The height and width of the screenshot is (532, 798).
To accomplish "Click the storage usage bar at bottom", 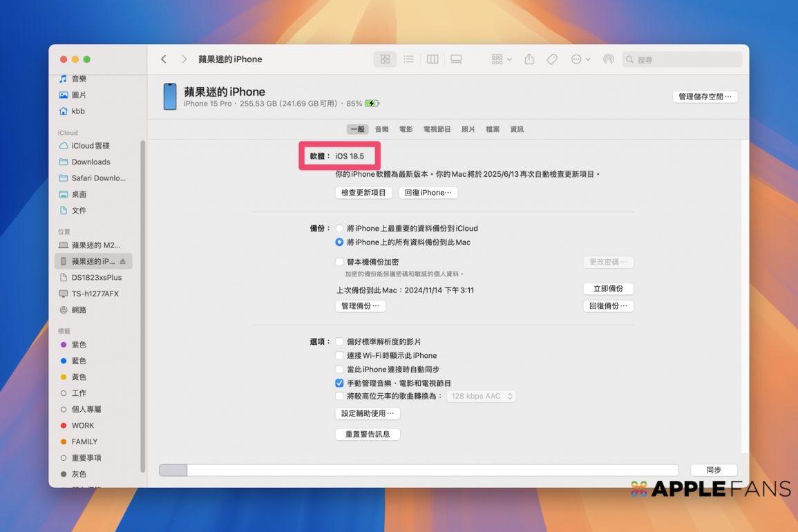I will tap(418, 471).
